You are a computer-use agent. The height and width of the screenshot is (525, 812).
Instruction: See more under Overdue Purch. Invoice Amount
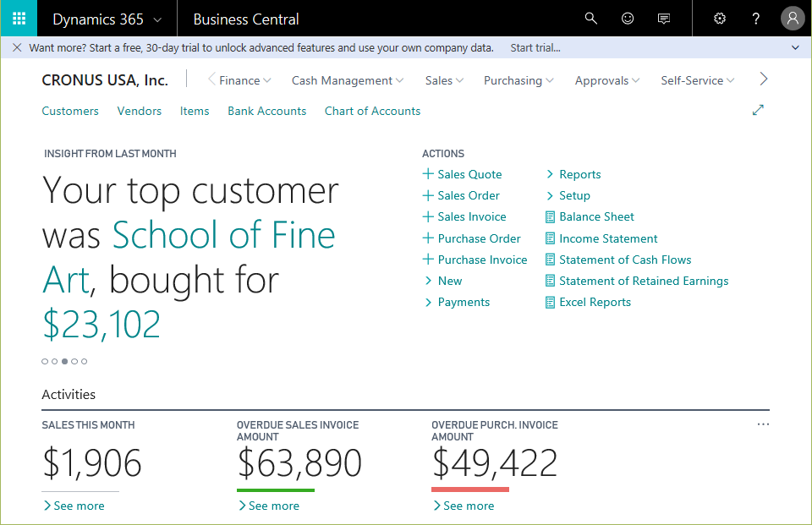coord(464,506)
